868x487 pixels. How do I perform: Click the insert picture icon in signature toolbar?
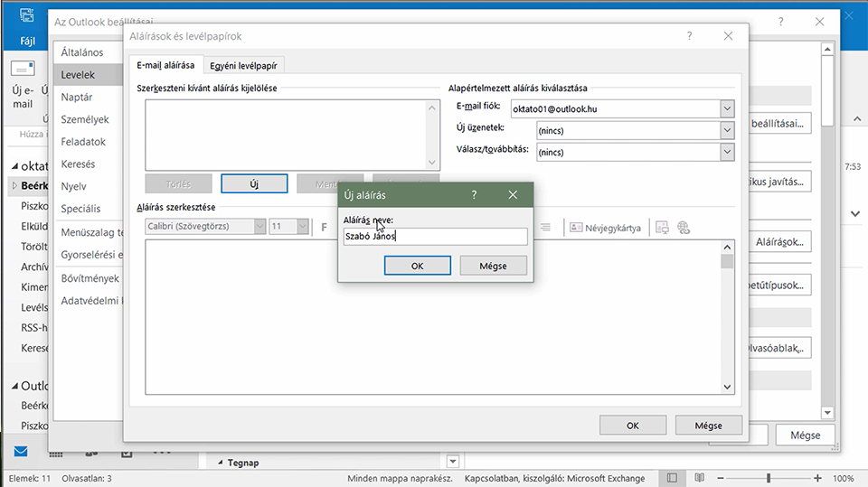click(x=662, y=228)
